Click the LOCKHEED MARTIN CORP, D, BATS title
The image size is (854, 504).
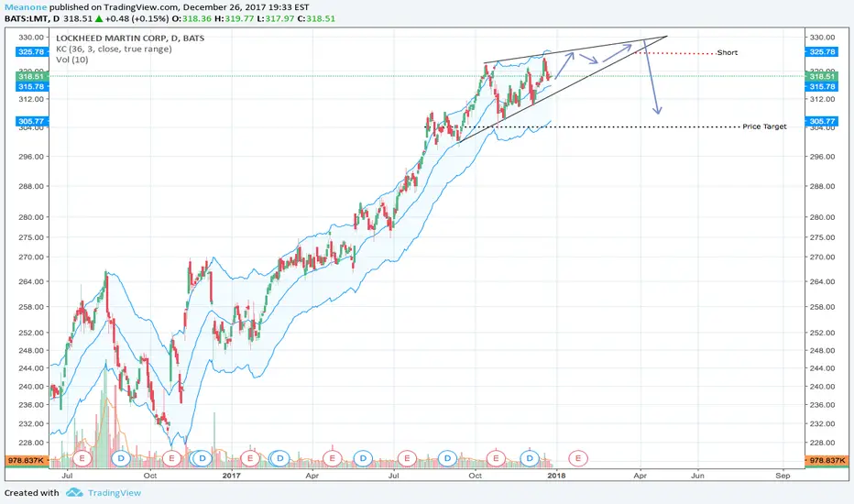(x=130, y=38)
